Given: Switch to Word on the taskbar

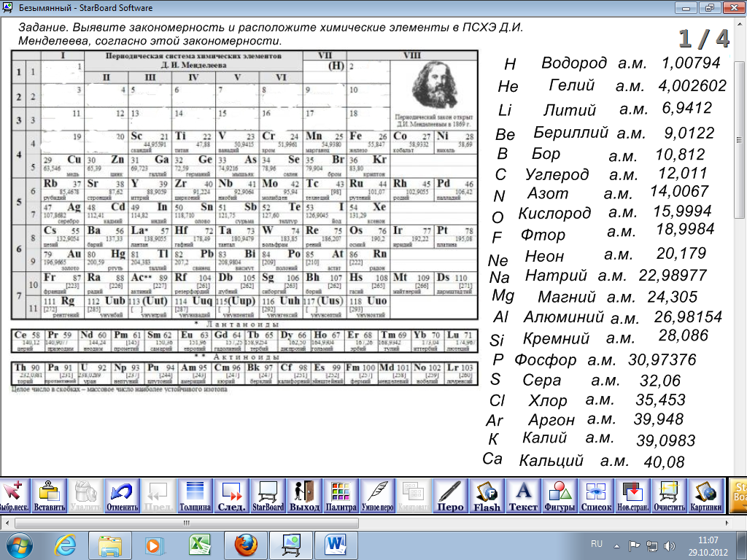Looking at the screenshot, I should pyautogui.click(x=336, y=545).
